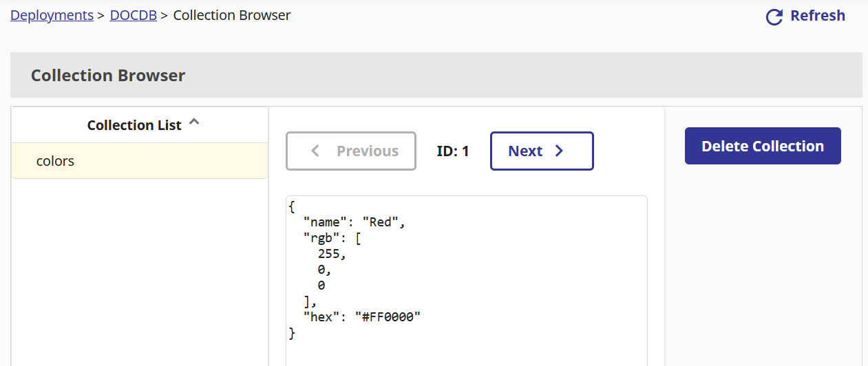Go to the Next document
868x366 pixels.
(x=541, y=151)
